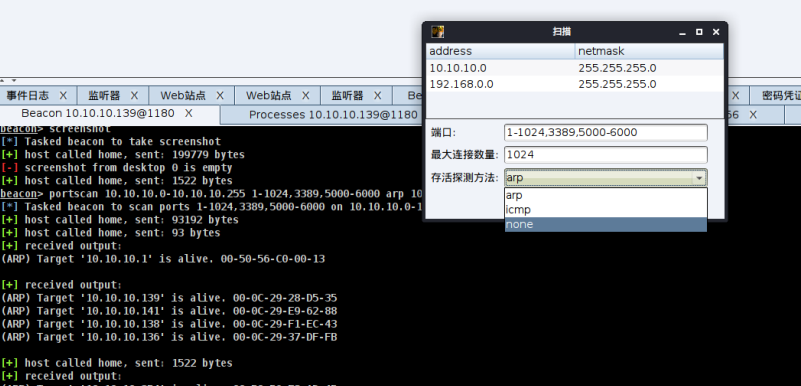Collapse the upper pane with the up arrow

pos(2,80)
